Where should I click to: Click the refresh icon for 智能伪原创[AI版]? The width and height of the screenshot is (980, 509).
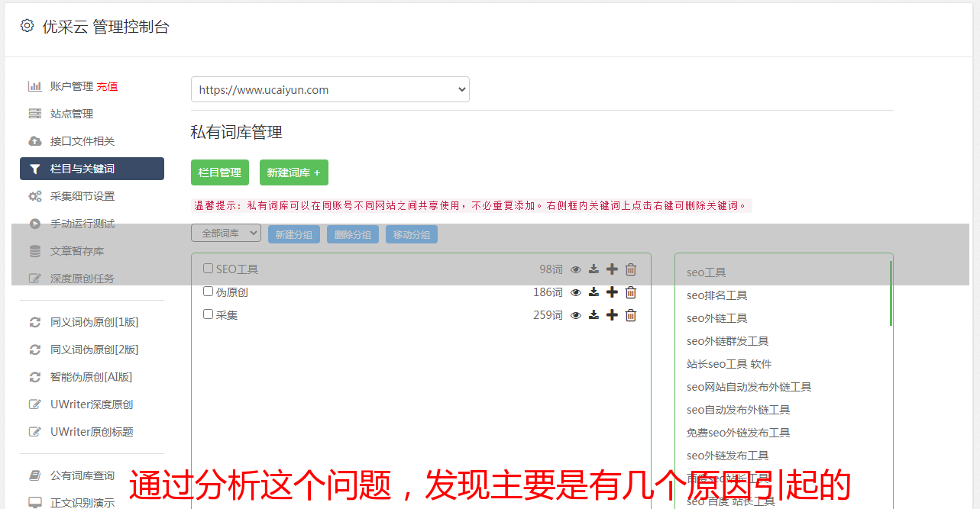[x=34, y=377]
